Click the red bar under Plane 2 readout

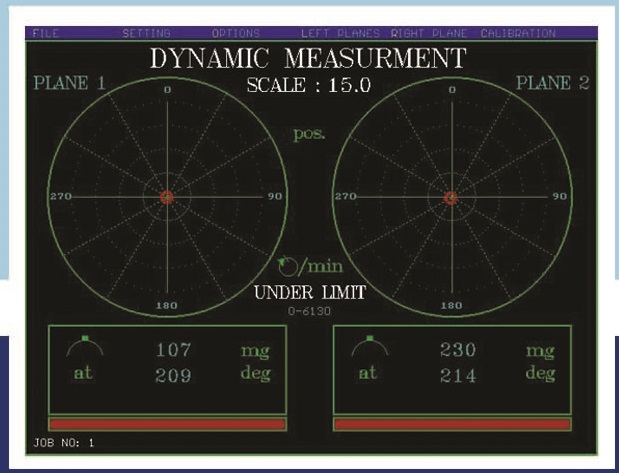pos(451,424)
